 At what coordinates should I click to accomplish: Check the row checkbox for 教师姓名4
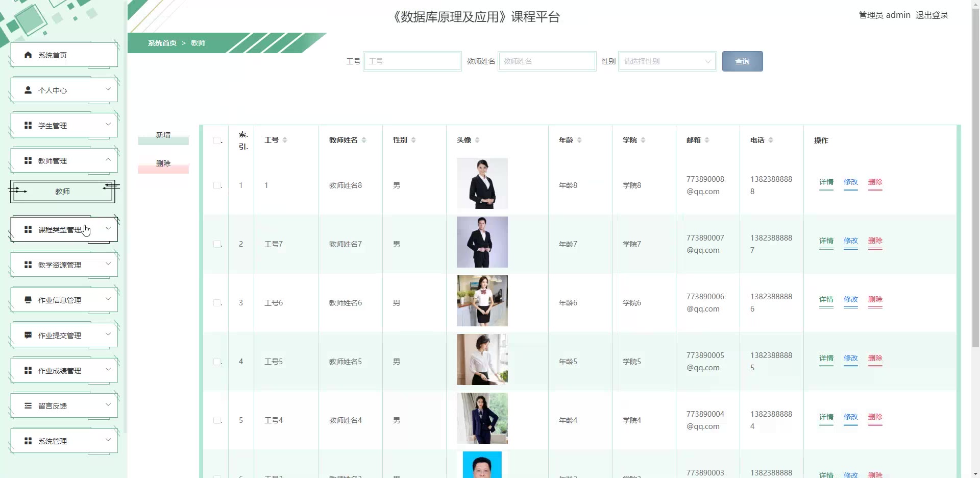click(217, 420)
